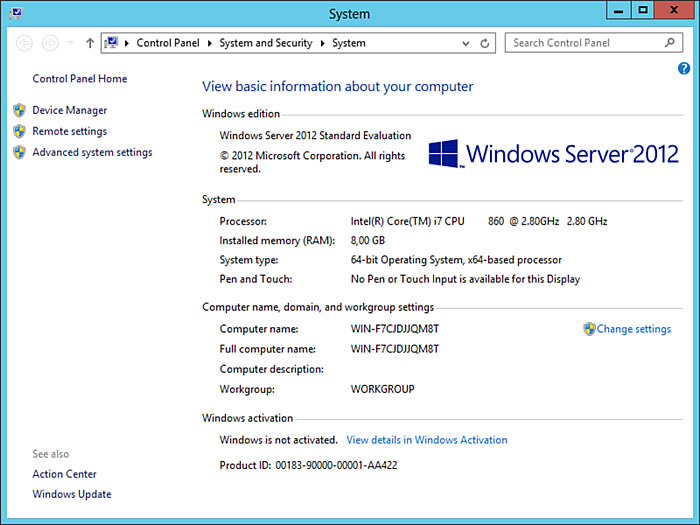Viewport: 700px width, 525px height.
Task: Click the Windows Server 2012 logo
Action: pyautogui.click(x=554, y=154)
